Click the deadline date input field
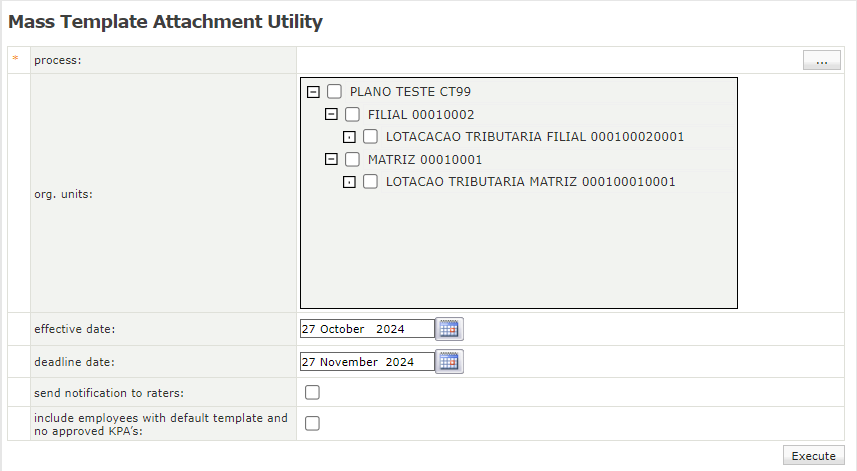 click(366, 362)
